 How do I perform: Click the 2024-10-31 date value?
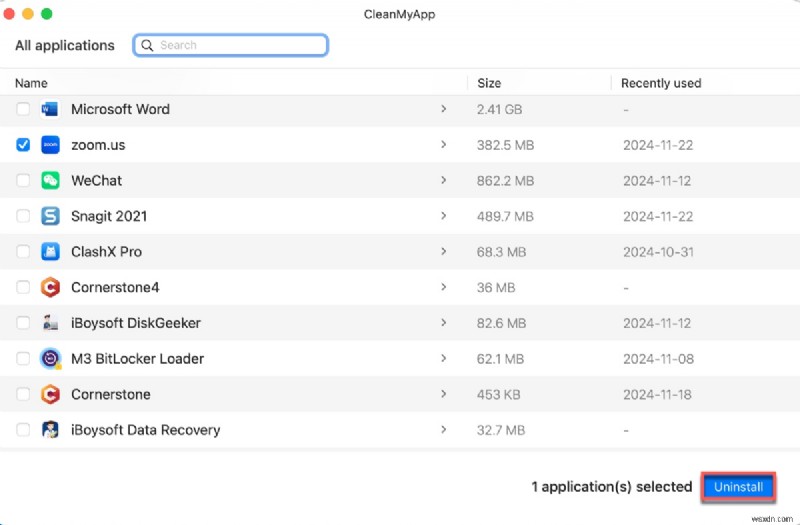point(658,253)
